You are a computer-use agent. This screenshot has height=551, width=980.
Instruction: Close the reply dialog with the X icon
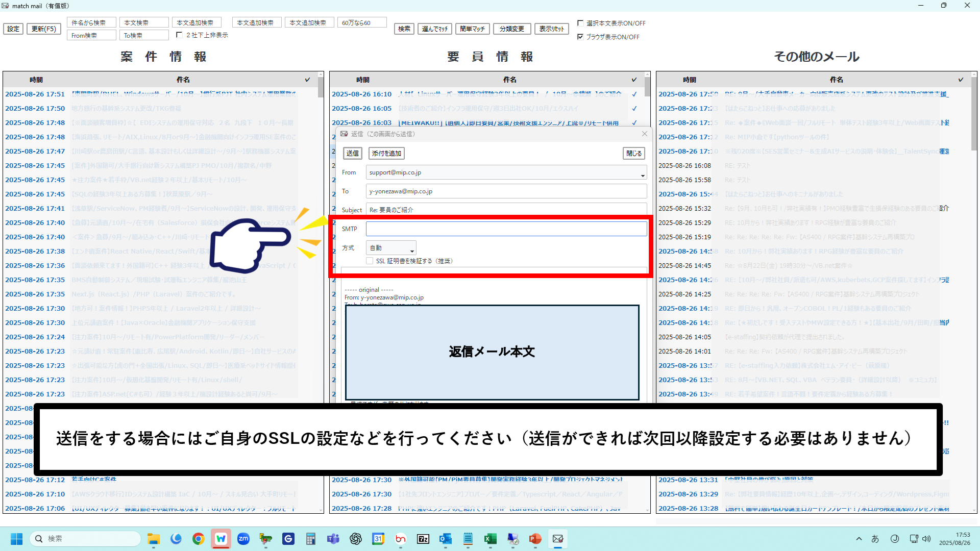pyautogui.click(x=645, y=134)
